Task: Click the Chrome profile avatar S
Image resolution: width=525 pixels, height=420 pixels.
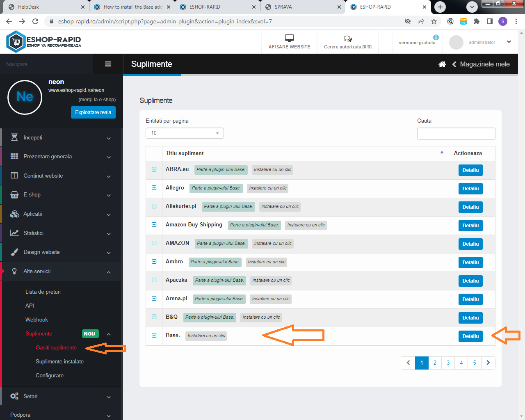Action: tap(503, 21)
